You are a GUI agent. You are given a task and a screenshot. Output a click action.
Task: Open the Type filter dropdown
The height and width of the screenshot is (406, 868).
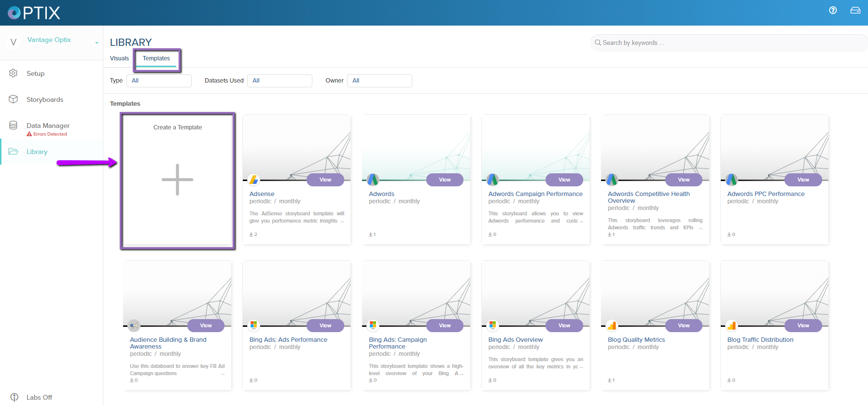coord(159,81)
